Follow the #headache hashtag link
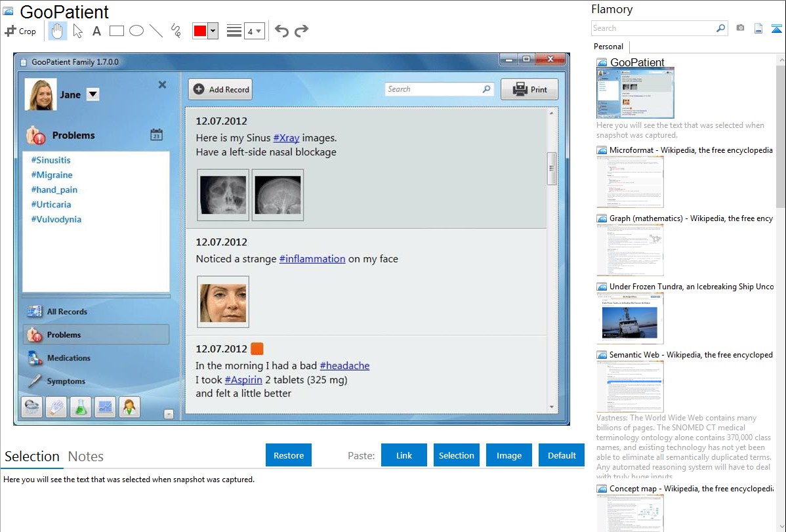The height and width of the screenshot is (532, 786). (x=345, y=366)
